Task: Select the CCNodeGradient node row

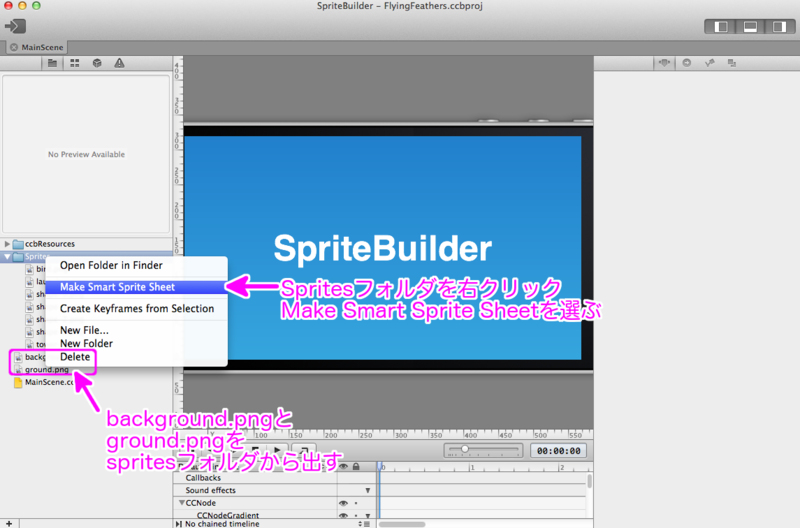Action: tap(255, 515)
